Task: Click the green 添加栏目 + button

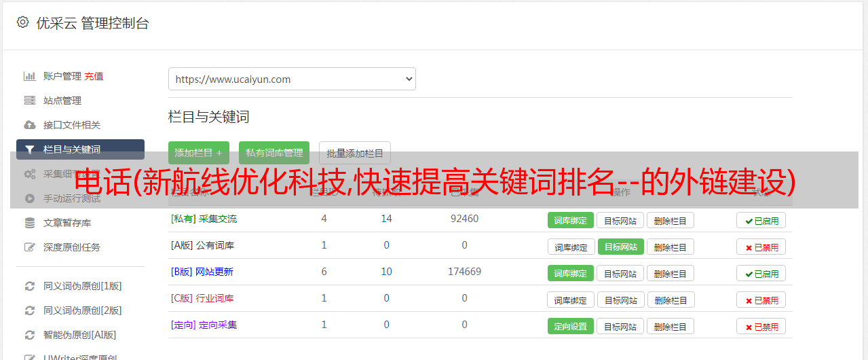Action: (199, 153)
